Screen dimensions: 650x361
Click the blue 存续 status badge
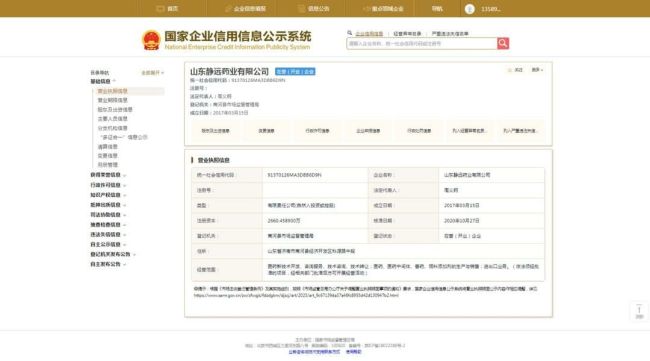tap(295, 72)
